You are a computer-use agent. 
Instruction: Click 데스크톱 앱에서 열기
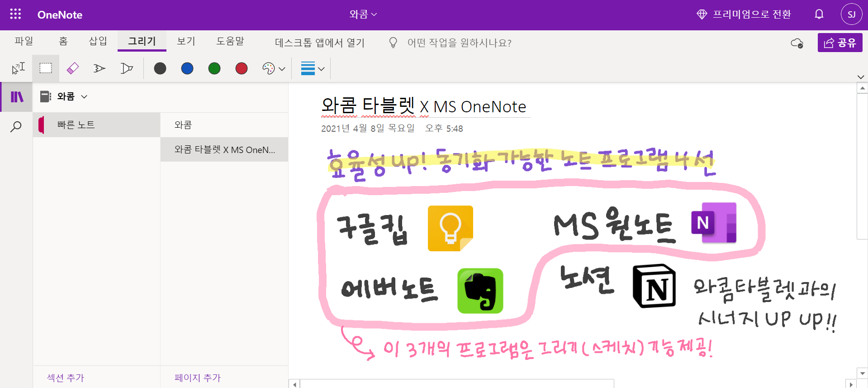click(320, 43)
